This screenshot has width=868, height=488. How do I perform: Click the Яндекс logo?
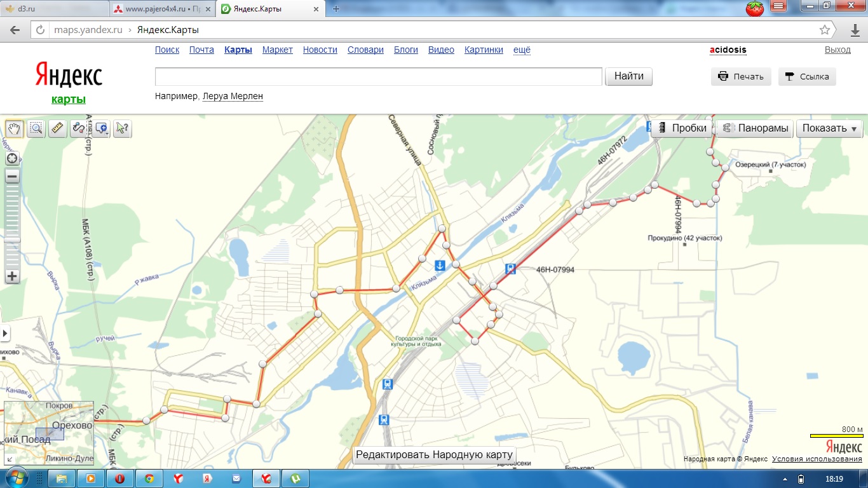(x=69, y=75)
